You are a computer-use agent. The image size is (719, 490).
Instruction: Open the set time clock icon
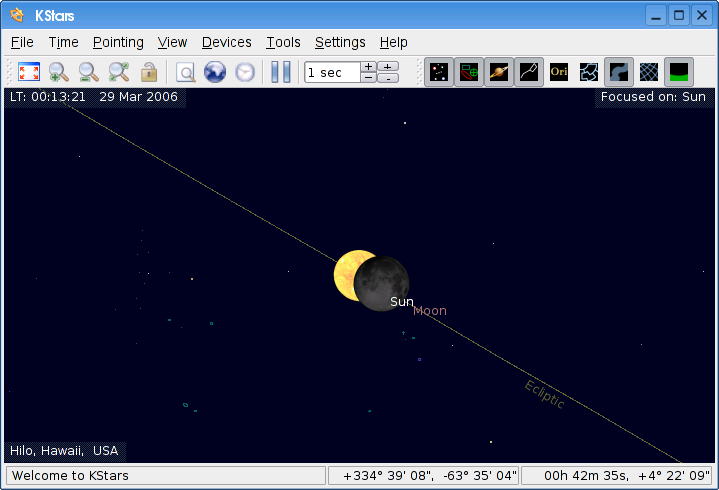click(x=245, y=72)
